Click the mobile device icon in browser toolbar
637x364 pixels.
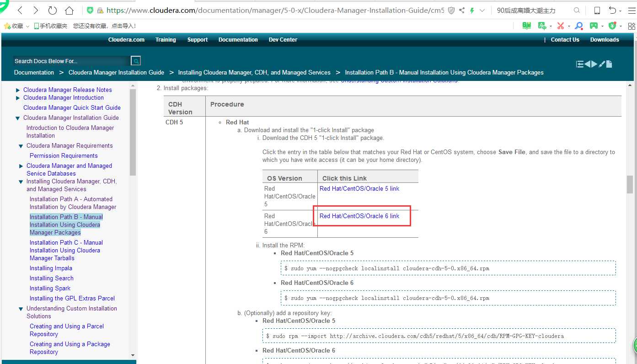597,10
